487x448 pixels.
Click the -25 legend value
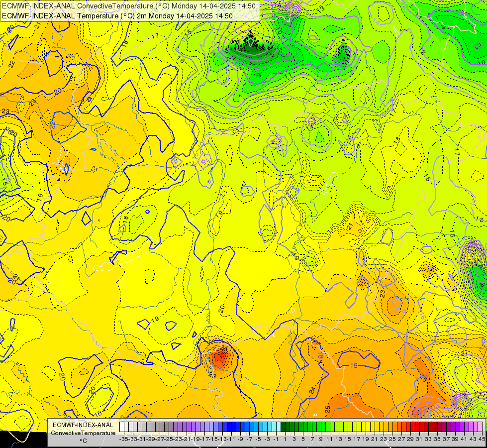click(x=168, y=439)
